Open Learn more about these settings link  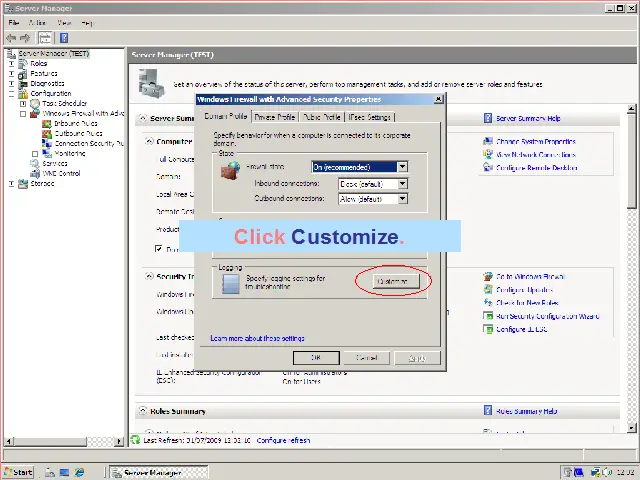[x=257, y=338]
